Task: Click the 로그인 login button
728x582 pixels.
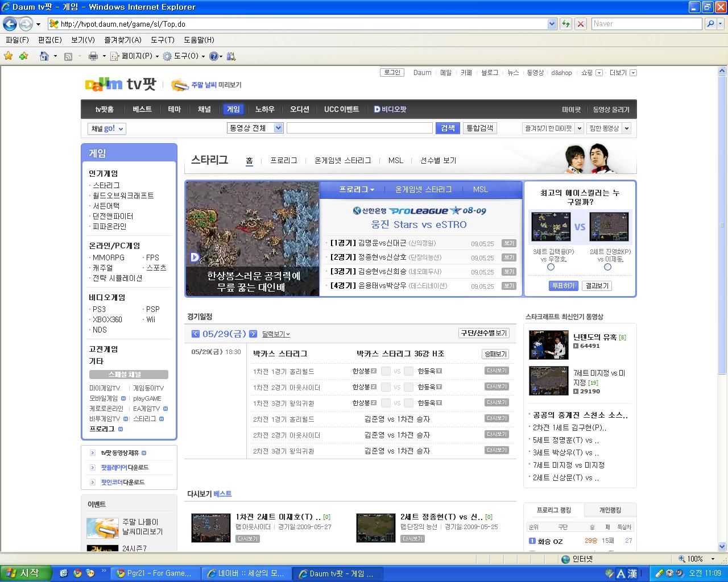Action: [x=392, y=73]
